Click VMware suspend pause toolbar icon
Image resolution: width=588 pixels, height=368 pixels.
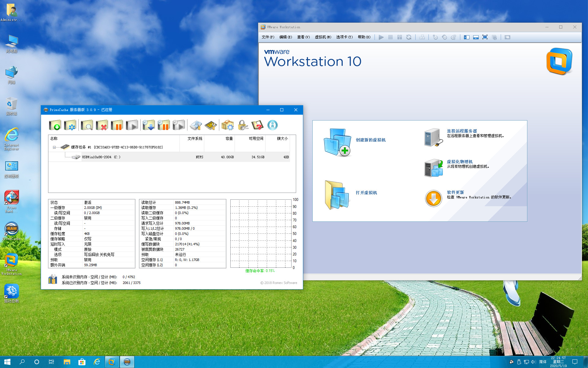pos(400,37)
